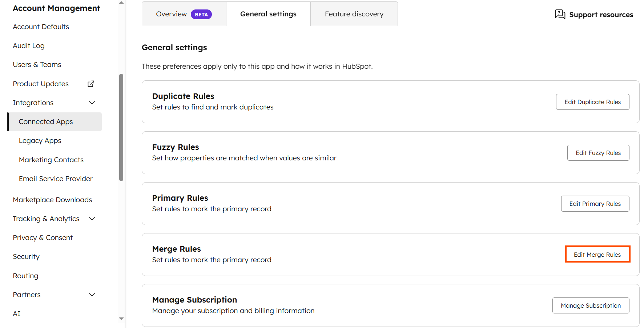Click the Edit Merge Rules button
The height and width of the screenshot is (328, 644).
click(597, 254)
